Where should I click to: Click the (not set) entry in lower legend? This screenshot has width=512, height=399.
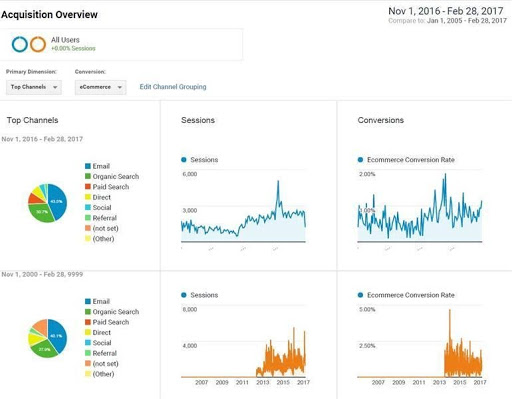(105, 363)
